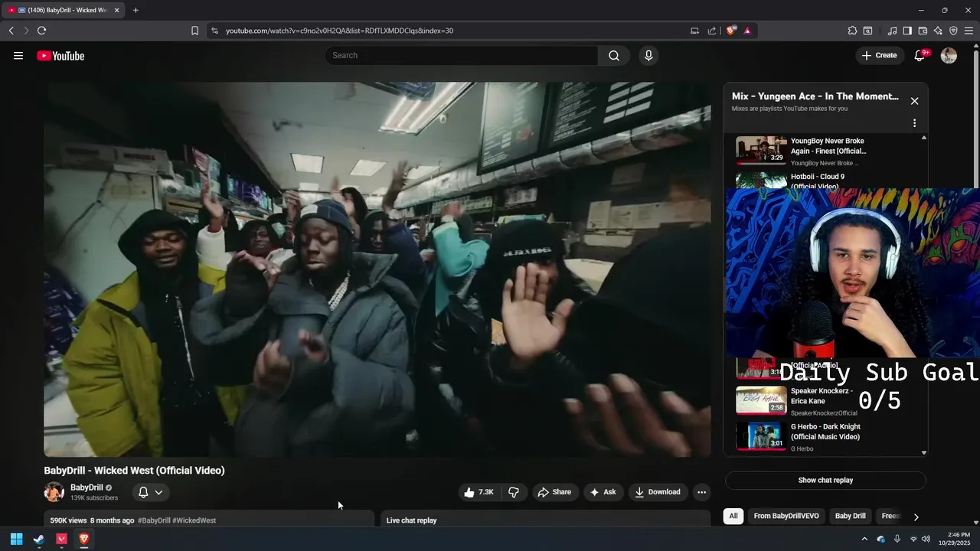This screenshot has height=551, width=980.
Task: Open the three-dot menu beside Download
Action: click(701, 492)
